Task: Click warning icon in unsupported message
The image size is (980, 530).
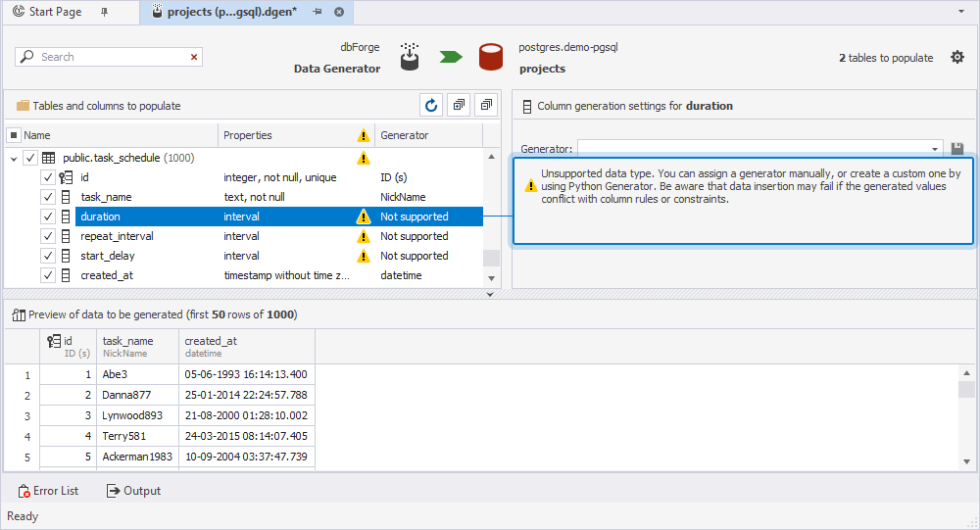Action: point(530,185)
